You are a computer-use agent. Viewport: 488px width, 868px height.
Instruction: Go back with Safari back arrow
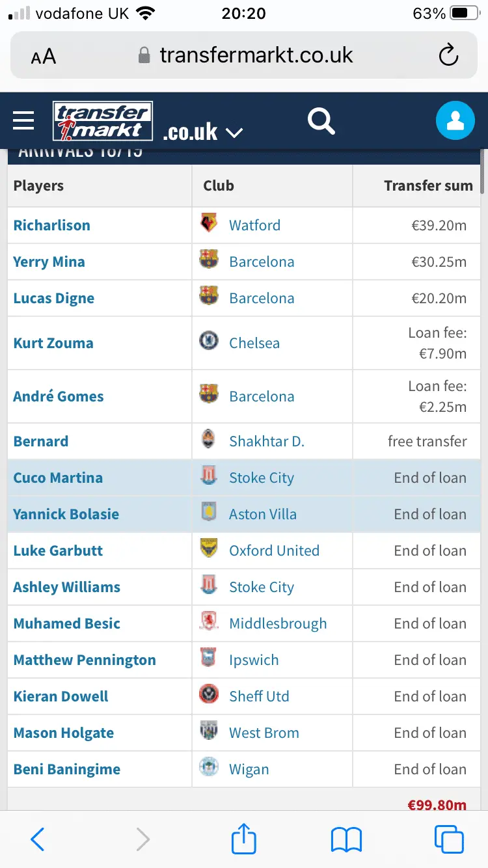point(38,839)
